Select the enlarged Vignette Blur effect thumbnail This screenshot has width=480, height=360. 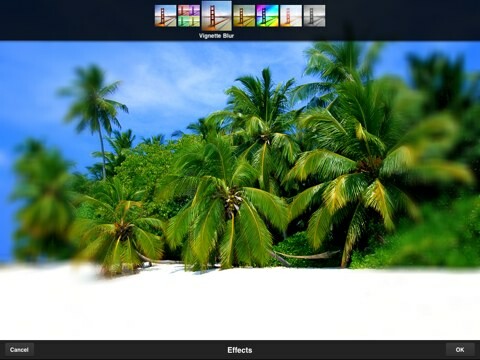pos(217,16)
